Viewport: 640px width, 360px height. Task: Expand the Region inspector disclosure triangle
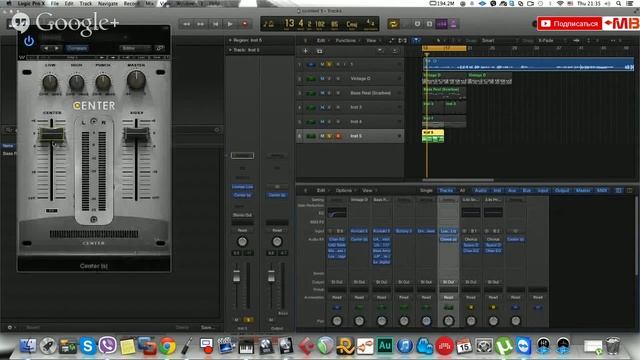click(230, 40)
